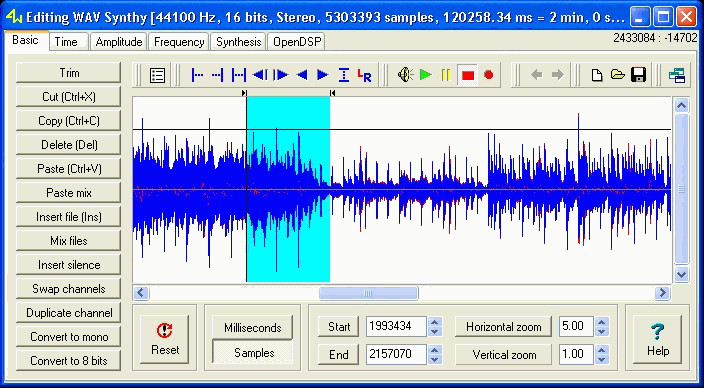Open the Amplitude tab
704x388 pixels.
[x=119, y=42]
